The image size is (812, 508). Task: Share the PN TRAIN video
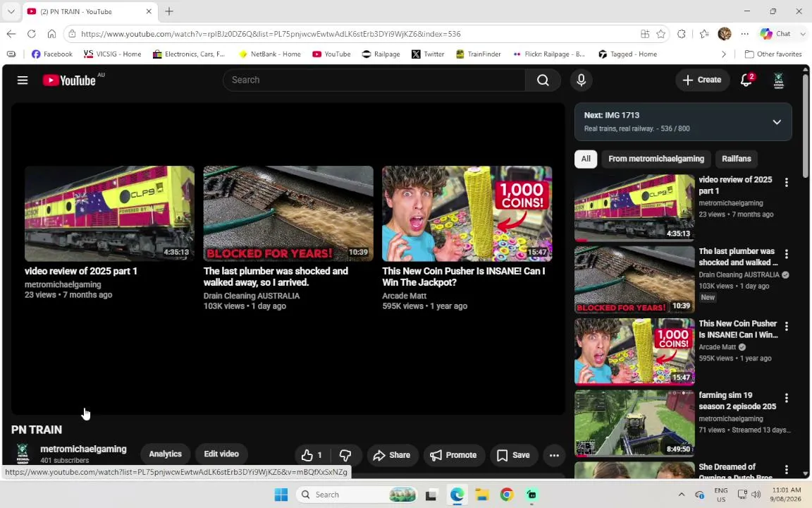[391, 455]
